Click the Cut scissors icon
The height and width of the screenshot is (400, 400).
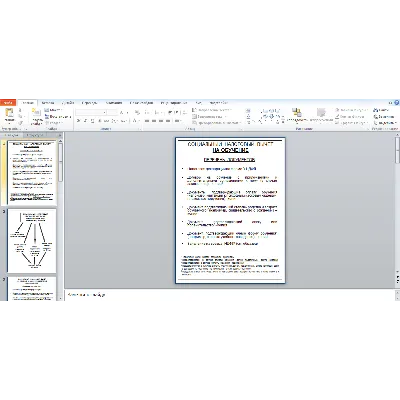tap(20, 110)
